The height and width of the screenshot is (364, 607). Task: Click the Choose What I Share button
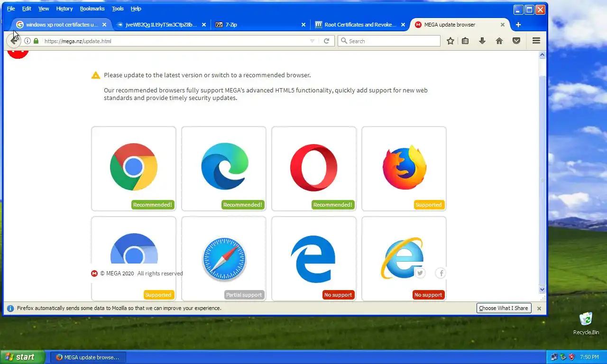[504, 308]
